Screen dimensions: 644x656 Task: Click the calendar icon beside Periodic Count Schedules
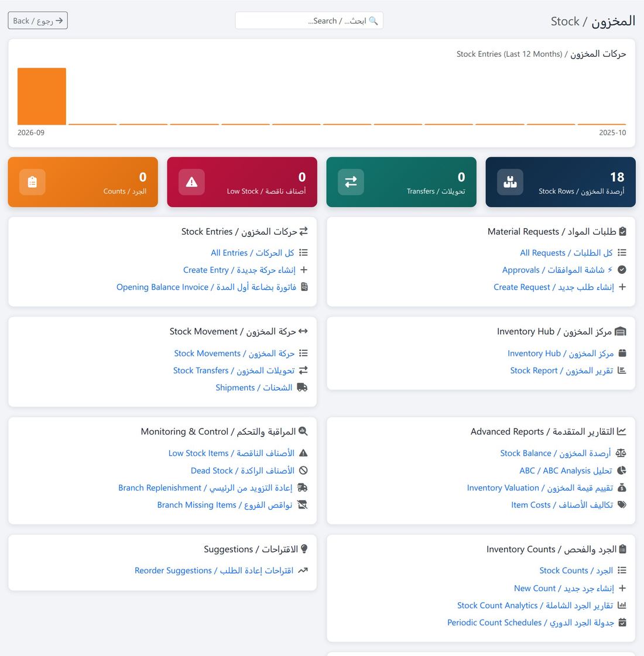click(x=622, y=623)
